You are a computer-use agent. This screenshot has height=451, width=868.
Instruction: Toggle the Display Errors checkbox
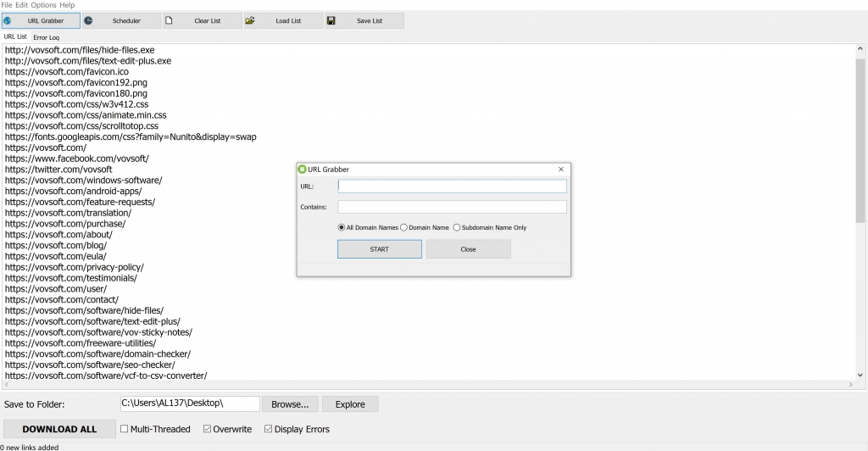pos(269,429)
